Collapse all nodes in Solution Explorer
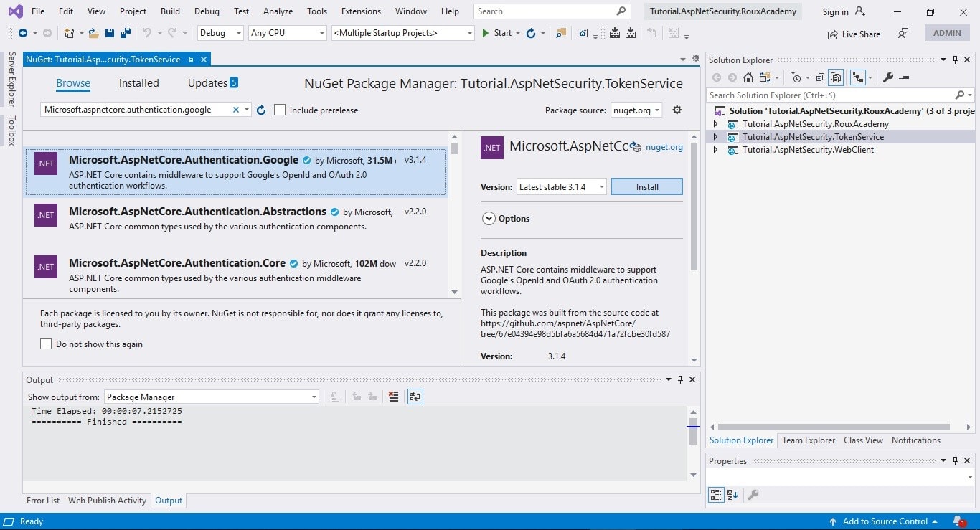The height and width of the screenshot is (530, 980). 821,77
